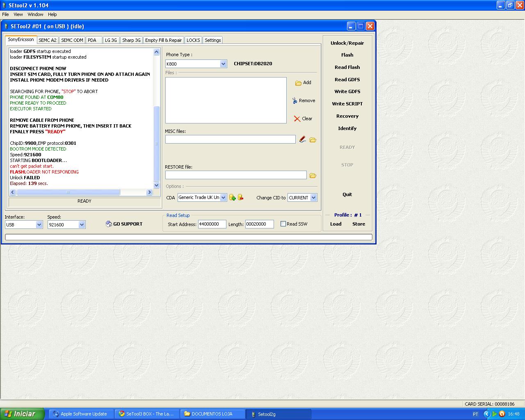Viewport: 525px width, 420px height.
Task: Switch to SeTool3 BOX Chrome taskbar item
Action: coord(147,414)
